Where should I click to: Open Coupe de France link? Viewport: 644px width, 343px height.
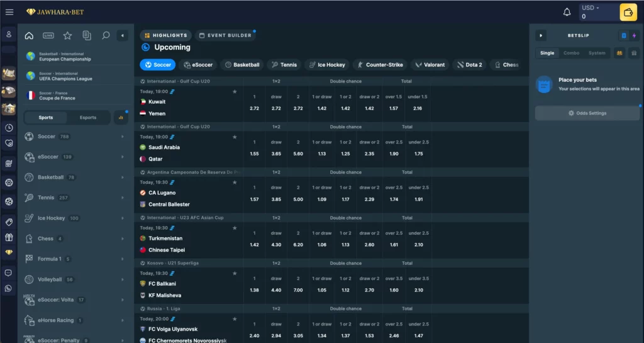click(x=76, y=96)
